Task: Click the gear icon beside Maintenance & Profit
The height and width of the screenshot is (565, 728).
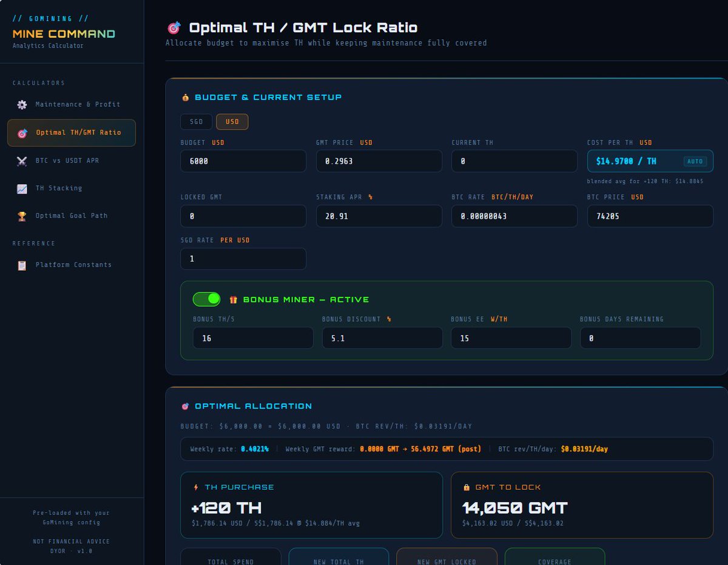Action: 22,104
